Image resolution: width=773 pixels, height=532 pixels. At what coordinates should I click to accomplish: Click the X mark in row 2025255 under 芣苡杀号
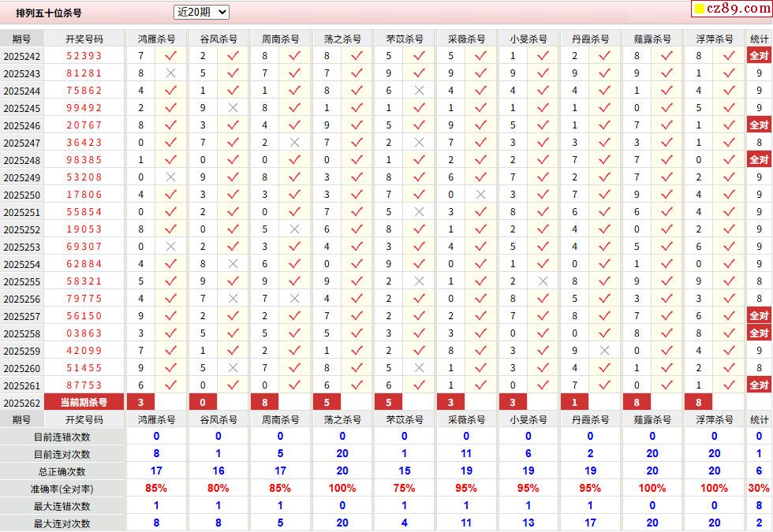coord(419,281)
